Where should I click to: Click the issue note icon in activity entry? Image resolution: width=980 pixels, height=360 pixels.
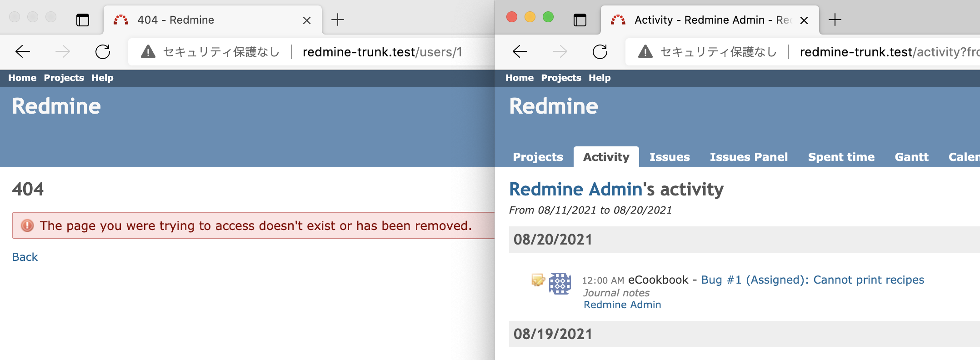tap(538, 280)
